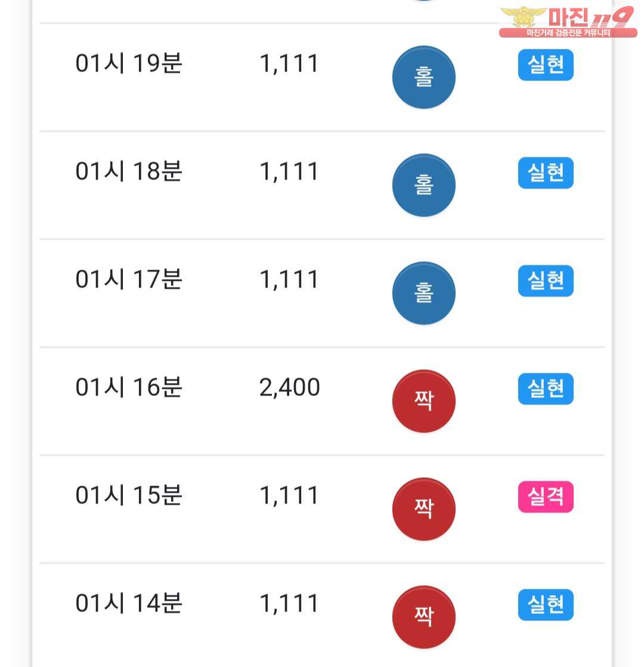Click the 실현 badge on 01시 18분 row
The width and height of the screenshot is (644, 667).
point(546,173)
